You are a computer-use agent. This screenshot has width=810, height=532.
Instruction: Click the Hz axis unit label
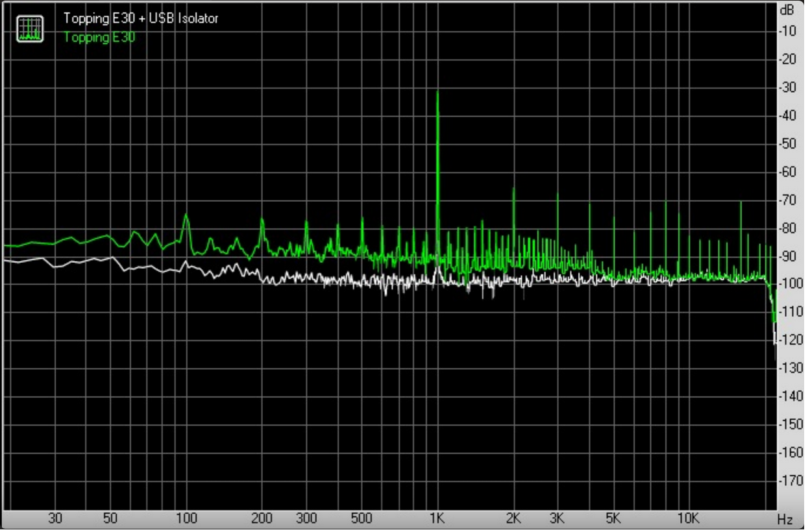click(x=785, y=520)
